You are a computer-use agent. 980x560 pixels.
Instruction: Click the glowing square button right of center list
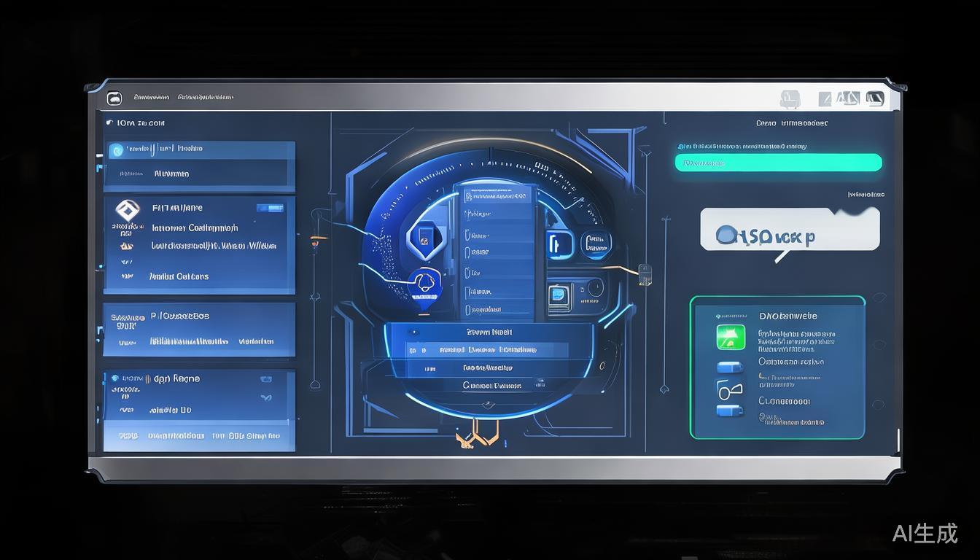pos(560,244)
